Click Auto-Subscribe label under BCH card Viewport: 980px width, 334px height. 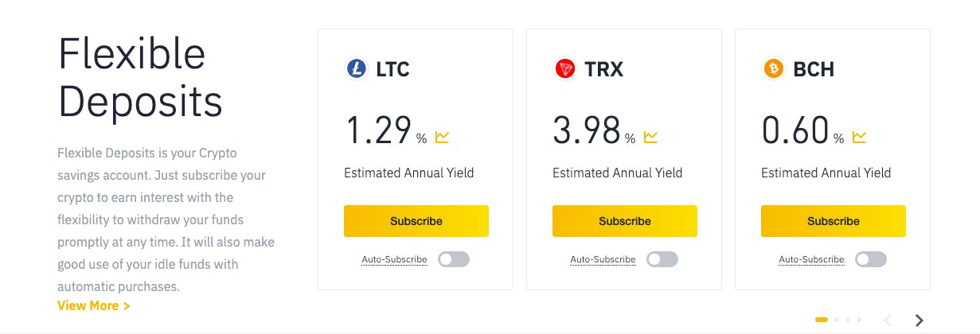coord(811,260)
